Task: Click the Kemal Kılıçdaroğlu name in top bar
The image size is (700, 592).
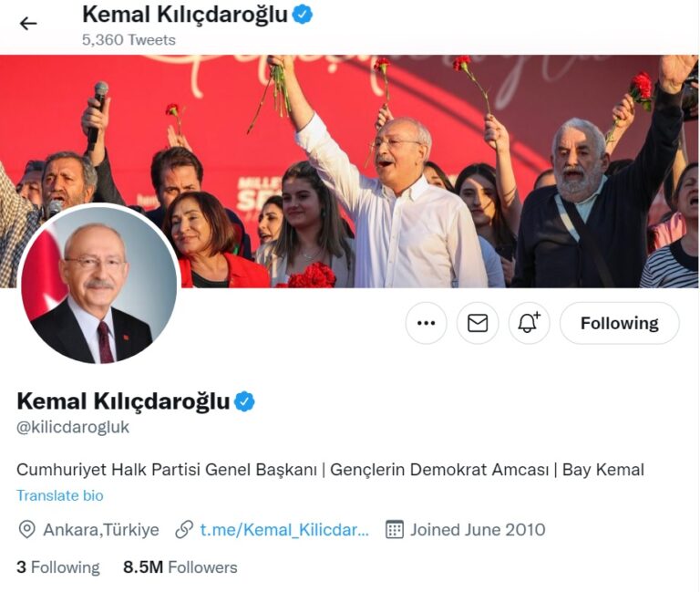Action: coord(185,15)
